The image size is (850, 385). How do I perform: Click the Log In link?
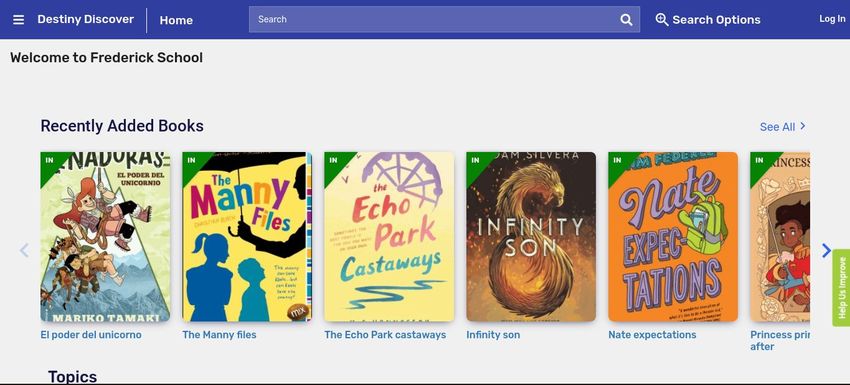832,19
